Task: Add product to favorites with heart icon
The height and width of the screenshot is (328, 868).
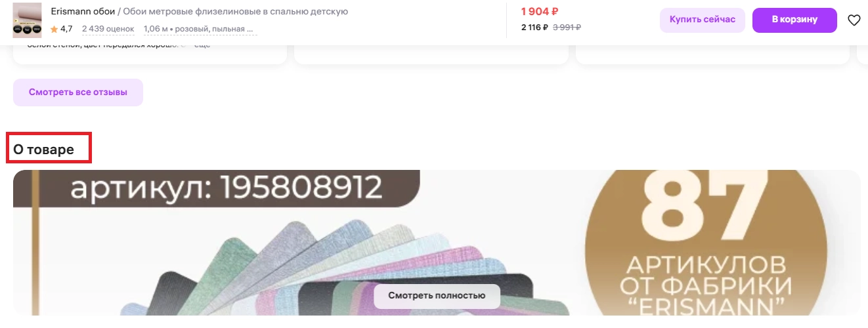Action: point(854,20)
